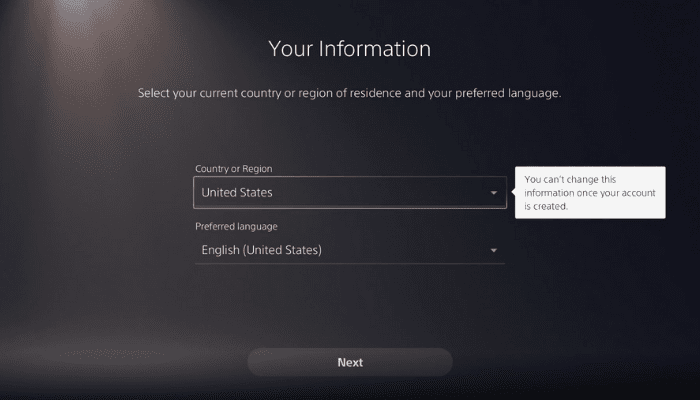Viewport: 700px width, 400px height.
Task: Click the "Your Information" heading
Action: 349,48
